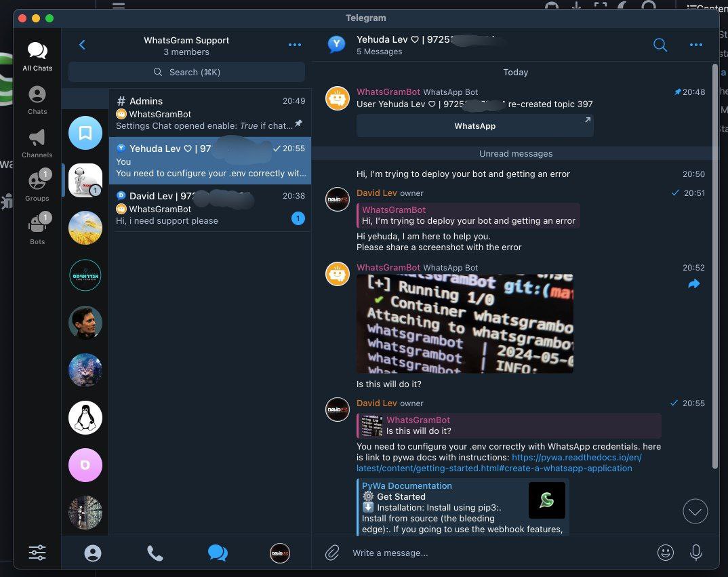Open the Groups folder
Screen dimensions: 728x577
click(37, 186)
